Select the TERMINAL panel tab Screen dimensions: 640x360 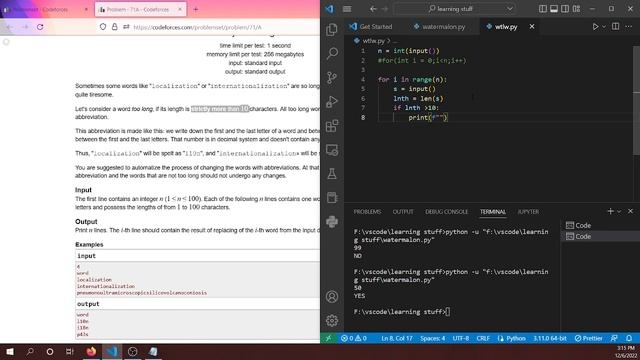[x=493, y=211]
